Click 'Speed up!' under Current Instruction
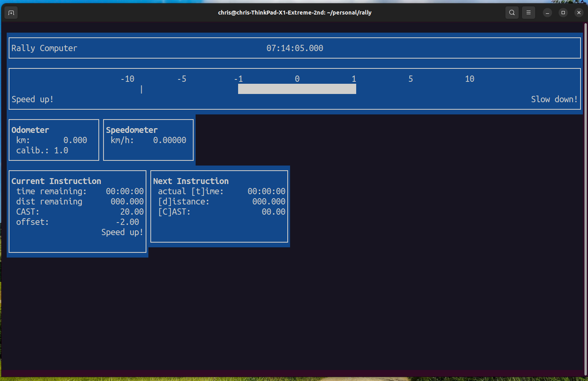Image resolution: width=588 pixels, height=381 pixels. pos(122,232)
